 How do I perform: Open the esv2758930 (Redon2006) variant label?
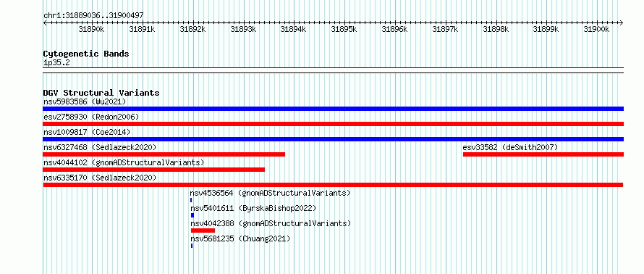coord(91,117)
